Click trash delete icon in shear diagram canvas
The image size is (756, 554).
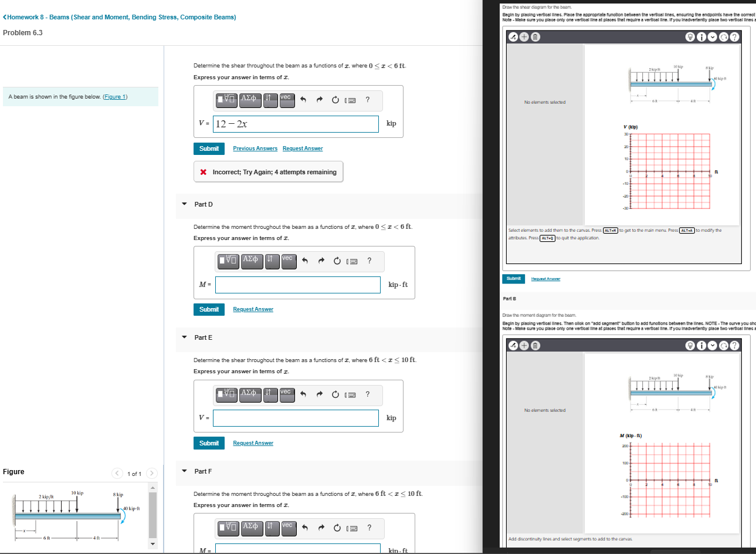(535, 37)
